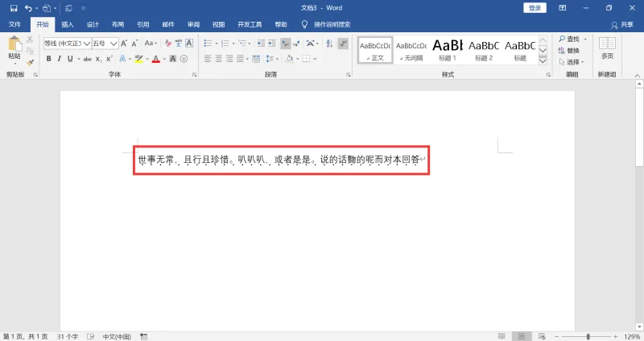Screen dimensions: 644x341
Task: Click the proofing check icon in status bar
Action: coord(91,336)
